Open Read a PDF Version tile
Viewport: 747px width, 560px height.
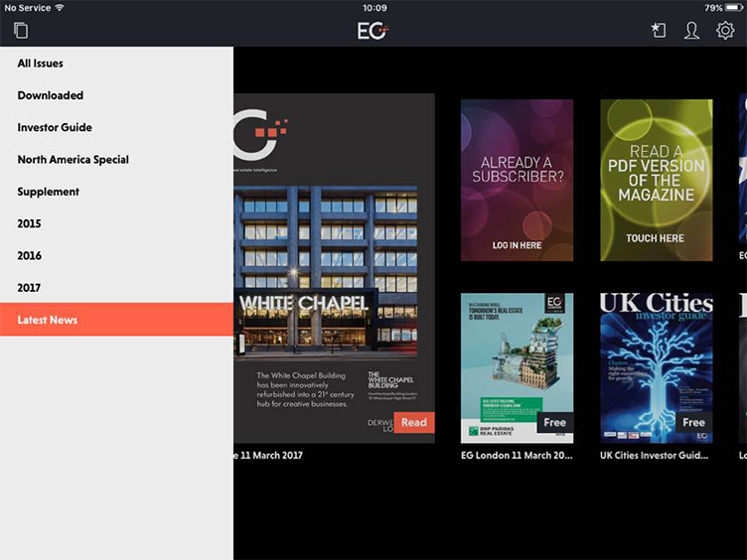tap(656, 180)
